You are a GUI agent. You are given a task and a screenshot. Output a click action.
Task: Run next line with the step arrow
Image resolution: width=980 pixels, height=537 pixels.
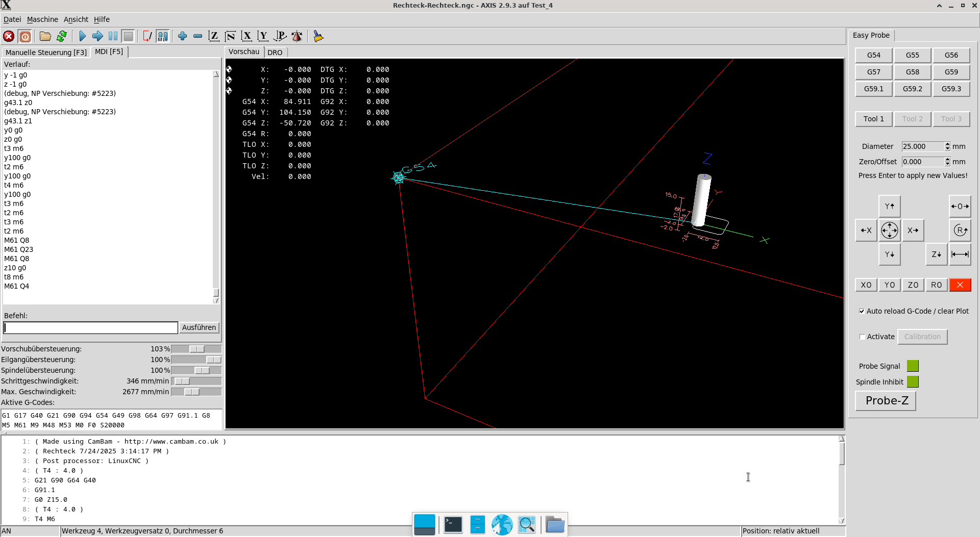(x=97, y=36)
